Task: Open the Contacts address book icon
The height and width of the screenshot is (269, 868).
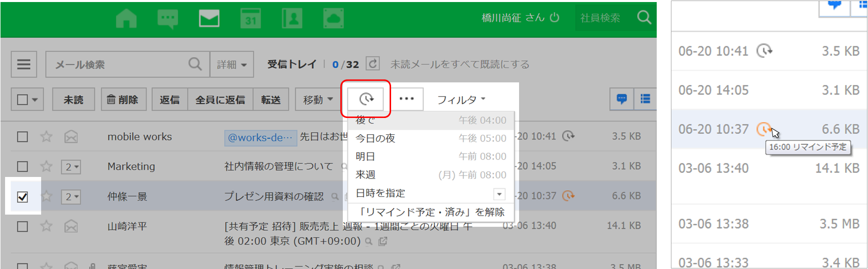Action: [292, 19]
